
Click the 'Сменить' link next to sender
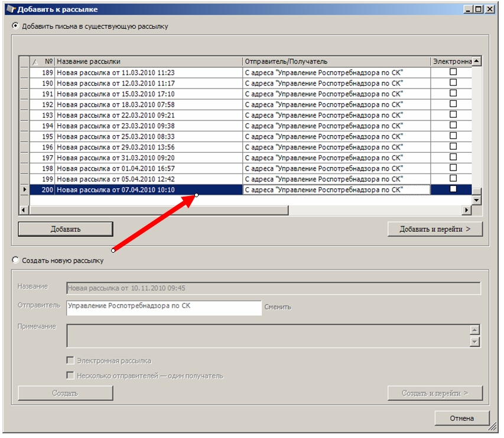click(278, 307)
